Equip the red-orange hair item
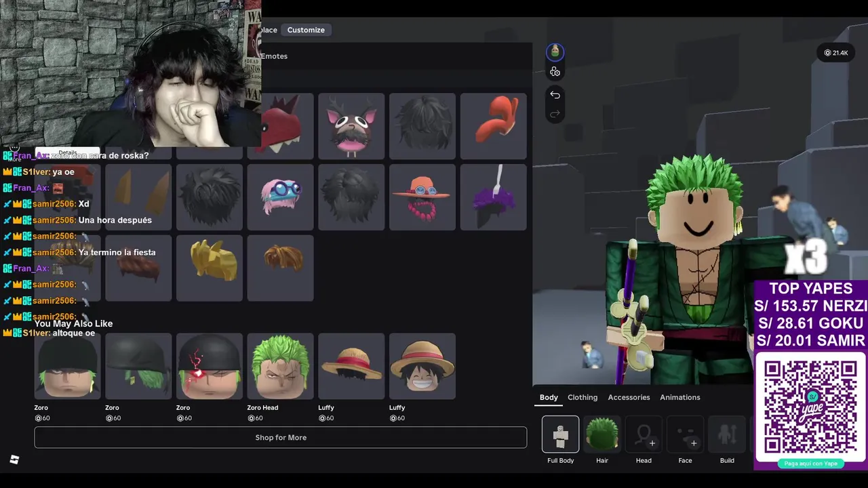The image size is (868, 488). click(x=493, y=126)
